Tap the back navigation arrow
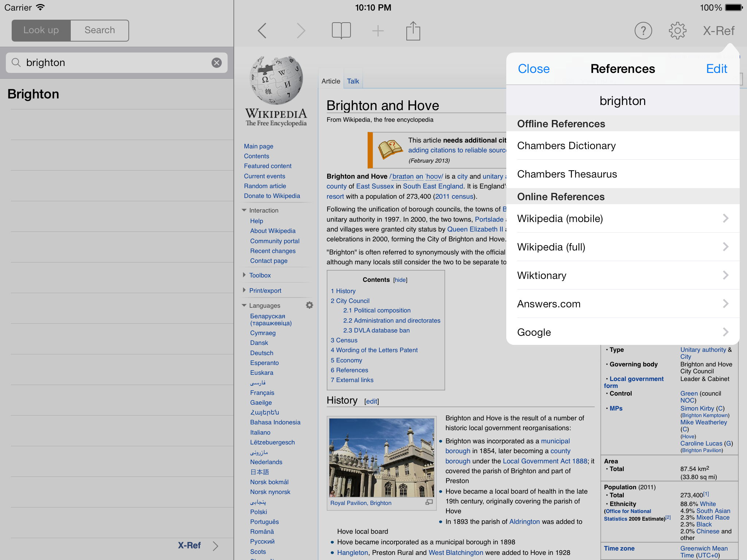 (x=262, y=31)
